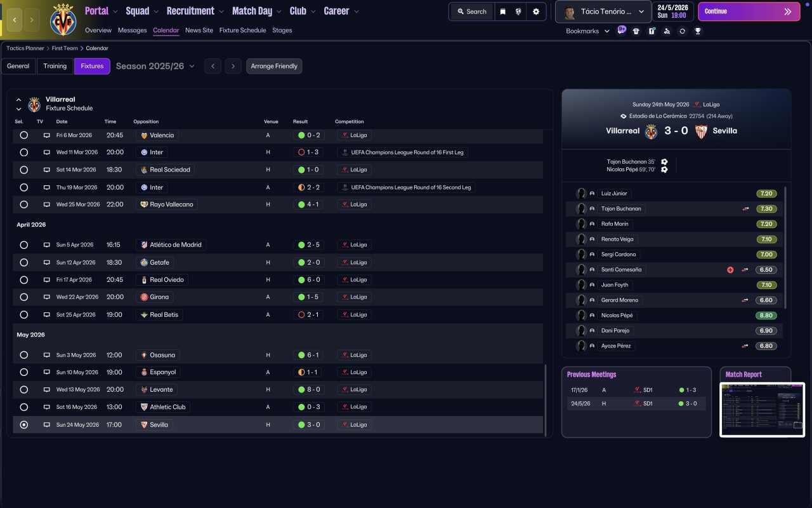Open the Tactics Planner breadcrumb link

[x=25, y=48]
